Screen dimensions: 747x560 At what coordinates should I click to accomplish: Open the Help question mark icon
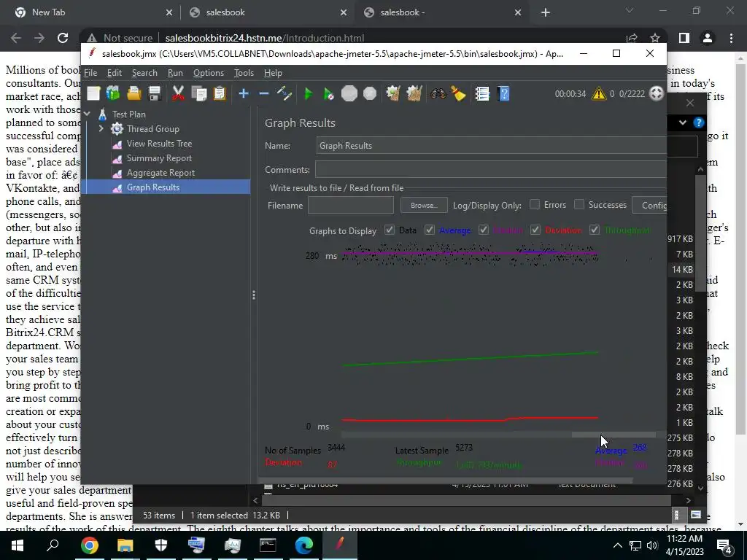tap(503, 93)
